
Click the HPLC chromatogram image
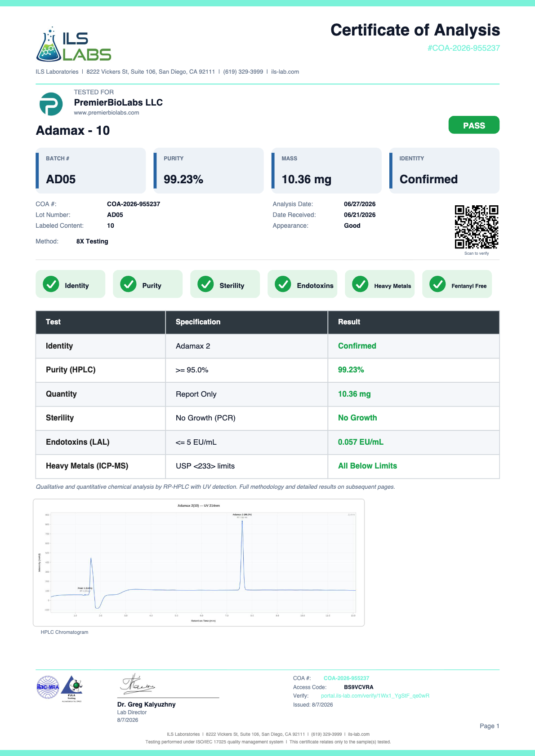tap(199, 562)
